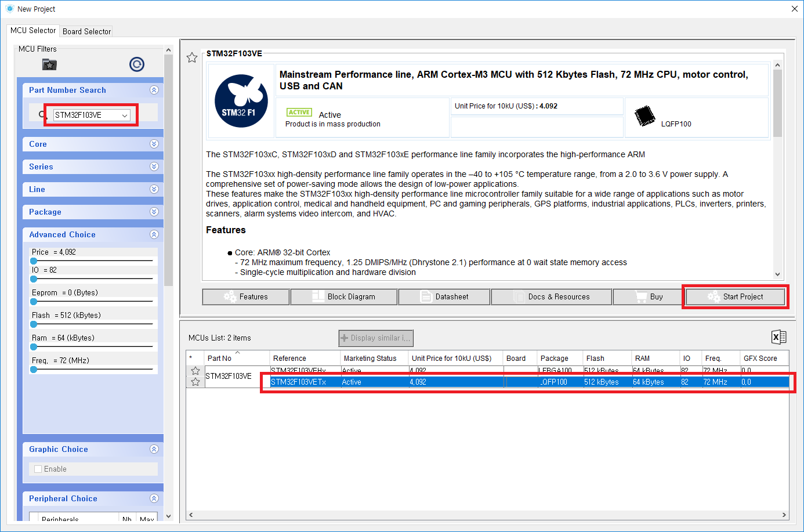Image resolution: width=804 pixels, height=532 pixels.
Task: Click the Display similar items button
Action: (376, 338)
